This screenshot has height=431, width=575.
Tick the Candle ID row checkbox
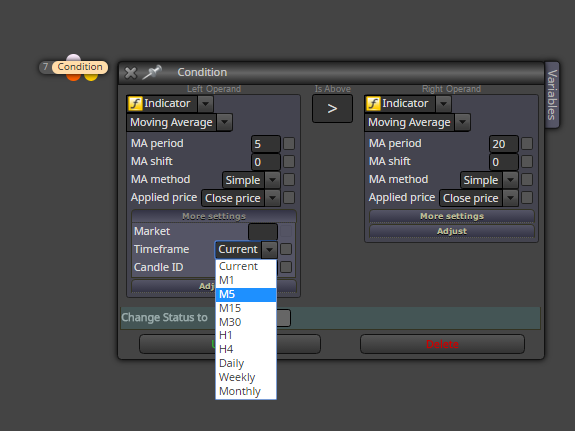click(286, 267)
